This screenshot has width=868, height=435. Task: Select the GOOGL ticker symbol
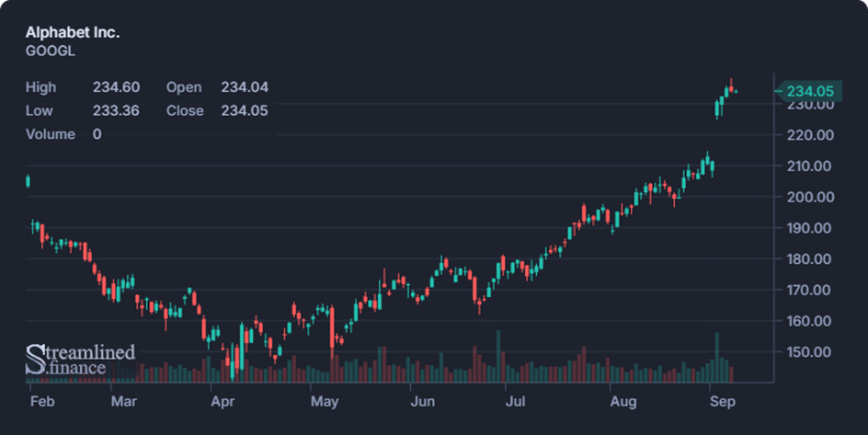click(x=50, y=51)
